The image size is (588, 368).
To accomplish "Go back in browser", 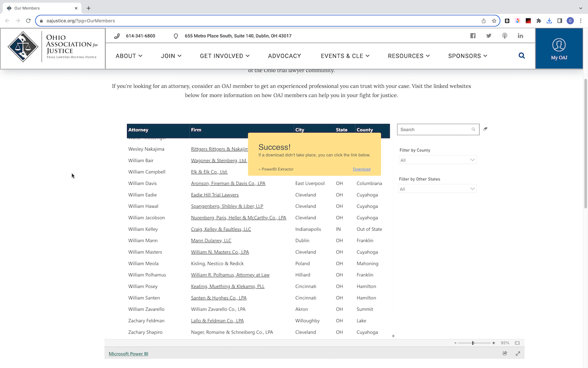I will pyautogui.click(x=7, y=21).
